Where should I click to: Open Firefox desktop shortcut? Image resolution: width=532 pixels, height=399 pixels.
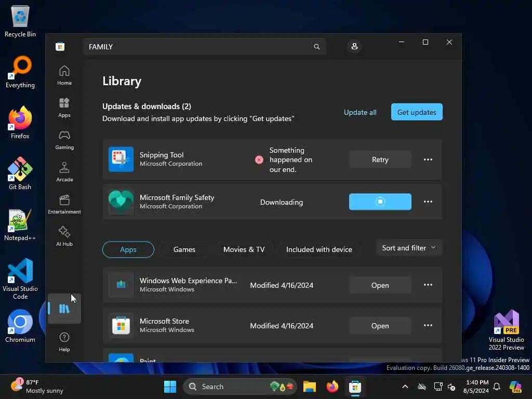tap(20, 123)
